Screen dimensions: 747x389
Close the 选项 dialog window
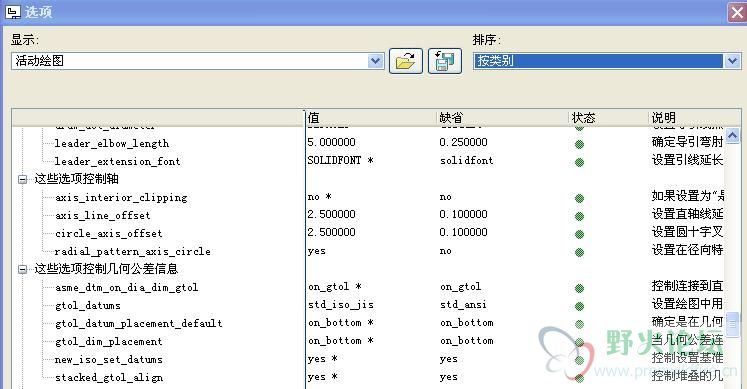(x=736, y=12)
